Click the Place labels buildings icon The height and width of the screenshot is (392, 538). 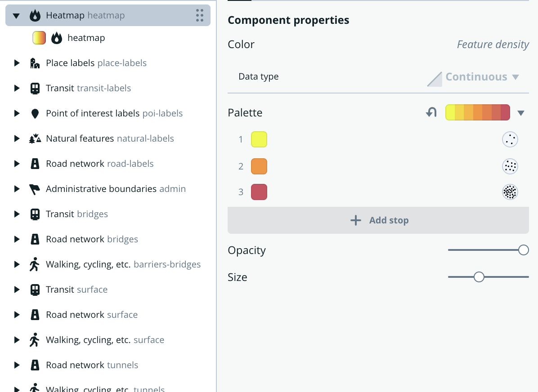pyautogui.click(x=34, y=62)
